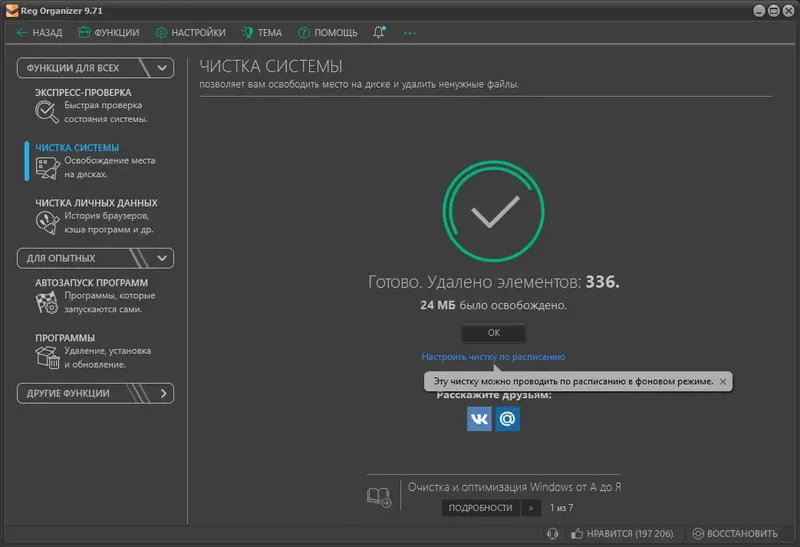The height and width of the screenshot is (547, 800).
Task: Open Экспресс-проверка quick check
Action: tap(92, 106)
